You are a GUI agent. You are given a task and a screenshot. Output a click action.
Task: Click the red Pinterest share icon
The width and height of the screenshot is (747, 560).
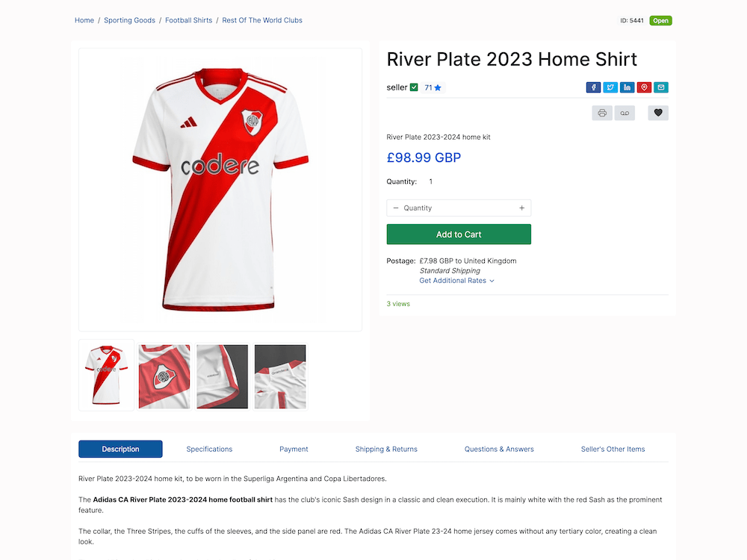coord(644,87)
